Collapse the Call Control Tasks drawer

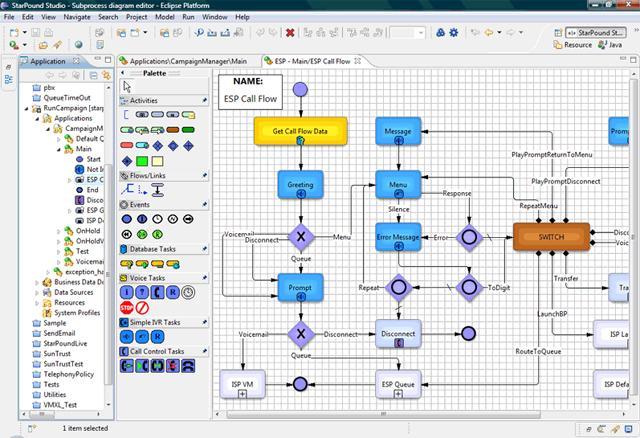[164, 351]
